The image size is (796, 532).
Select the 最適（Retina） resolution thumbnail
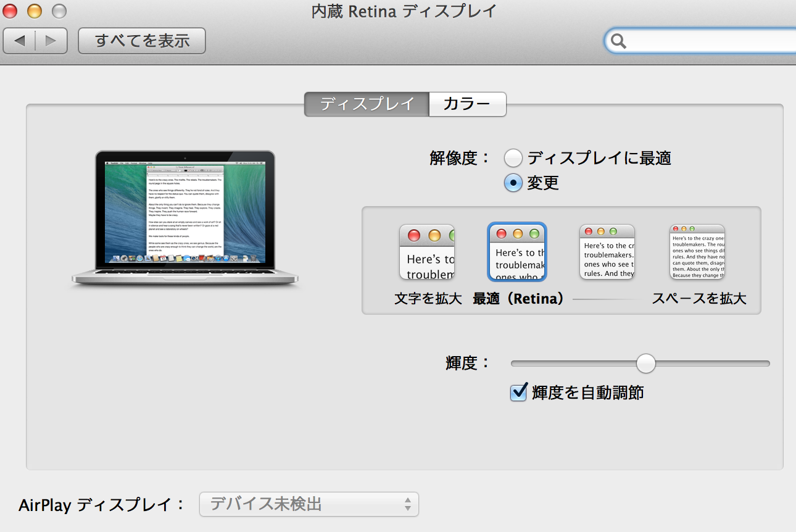point(517,252)
